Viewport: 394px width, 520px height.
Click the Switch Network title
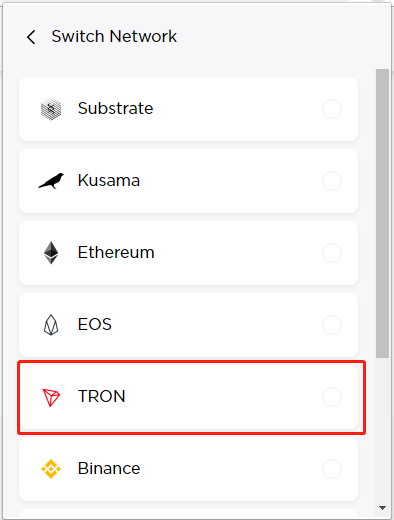coord(114,36)
